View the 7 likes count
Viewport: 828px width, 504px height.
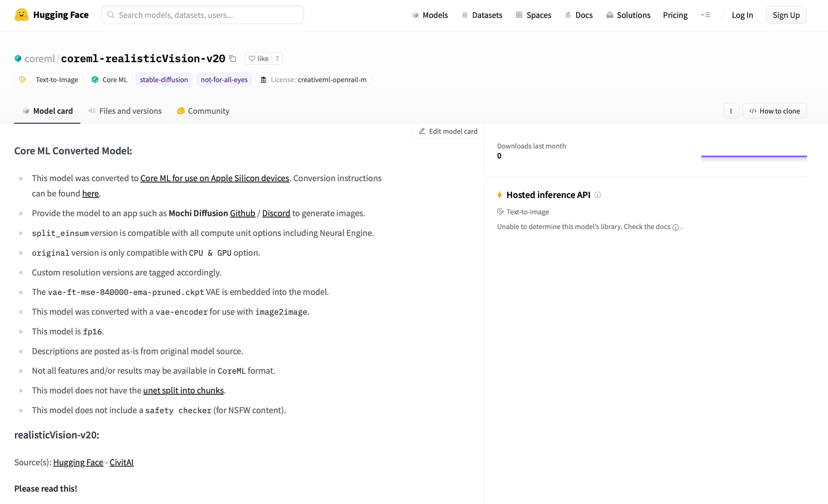pyautogui.click(x=277, y=59)
